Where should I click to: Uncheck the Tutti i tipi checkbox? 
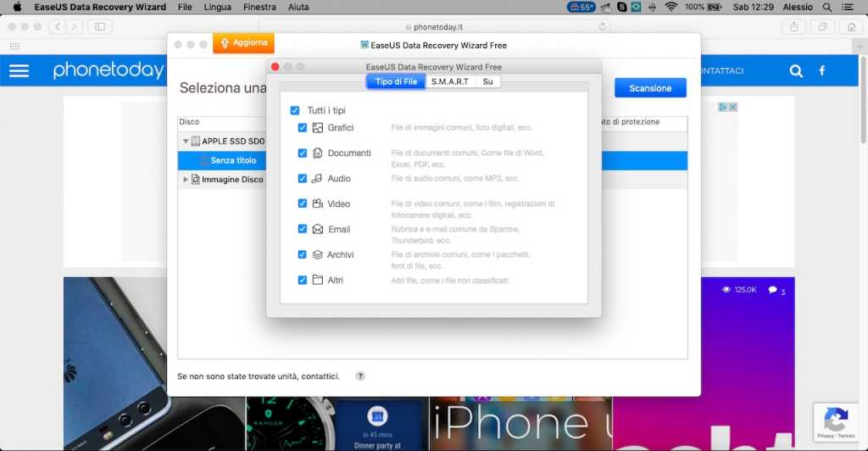[x=295, y=111]
